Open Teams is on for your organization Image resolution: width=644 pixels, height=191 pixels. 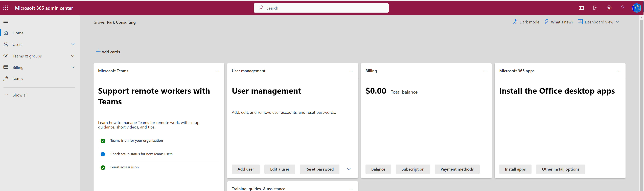click(136, 141)
